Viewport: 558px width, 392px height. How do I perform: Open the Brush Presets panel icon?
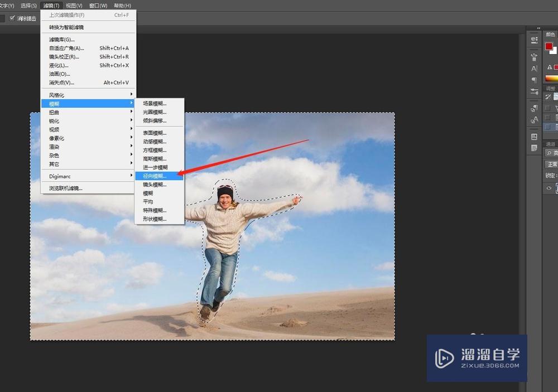[x=534, y=57]
